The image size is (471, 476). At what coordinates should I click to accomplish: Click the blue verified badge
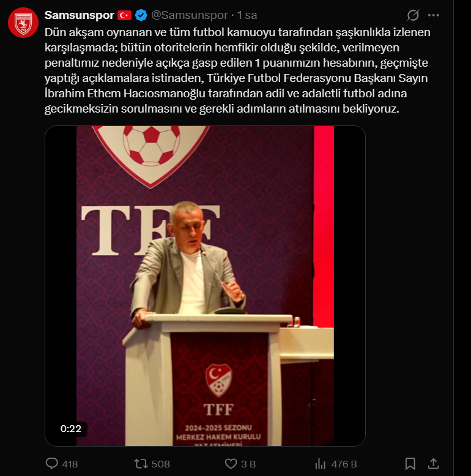[141, 15]
